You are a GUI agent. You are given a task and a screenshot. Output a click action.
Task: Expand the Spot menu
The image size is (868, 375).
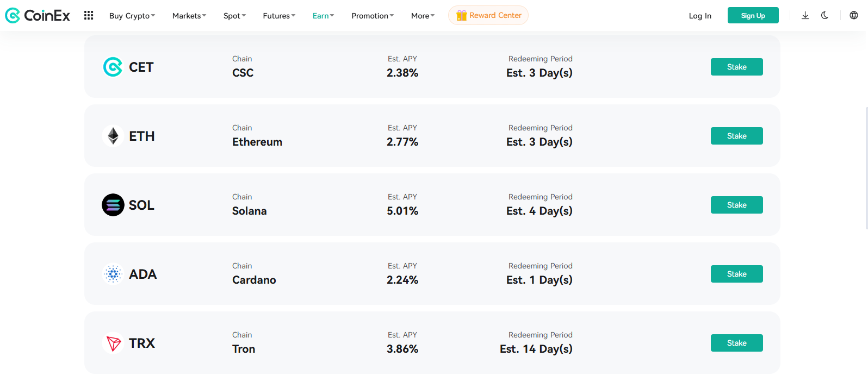tap(235, 16)
